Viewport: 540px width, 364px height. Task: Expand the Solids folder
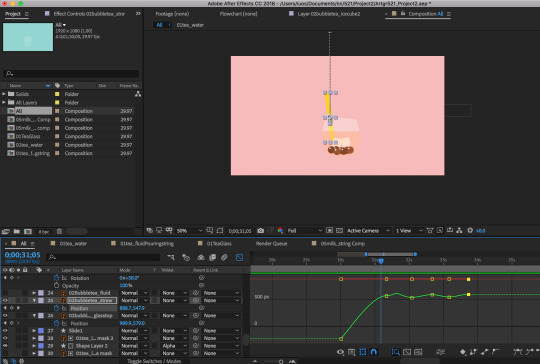click(4, 94)
